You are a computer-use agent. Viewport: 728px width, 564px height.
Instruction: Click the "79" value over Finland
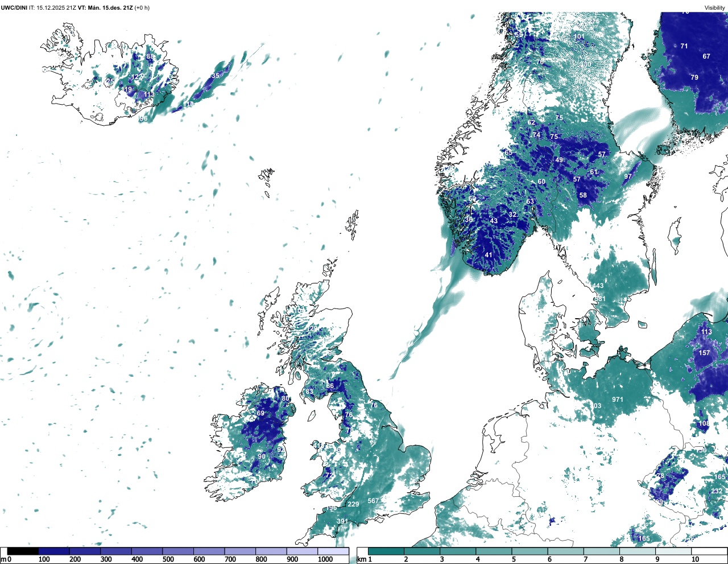pos(694,77)
